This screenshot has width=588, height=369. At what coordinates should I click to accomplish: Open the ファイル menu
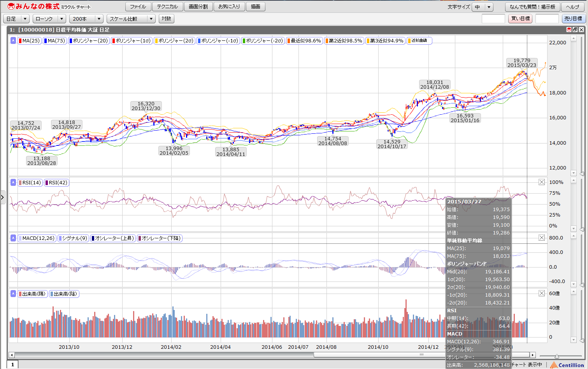(x=138, y=7)
